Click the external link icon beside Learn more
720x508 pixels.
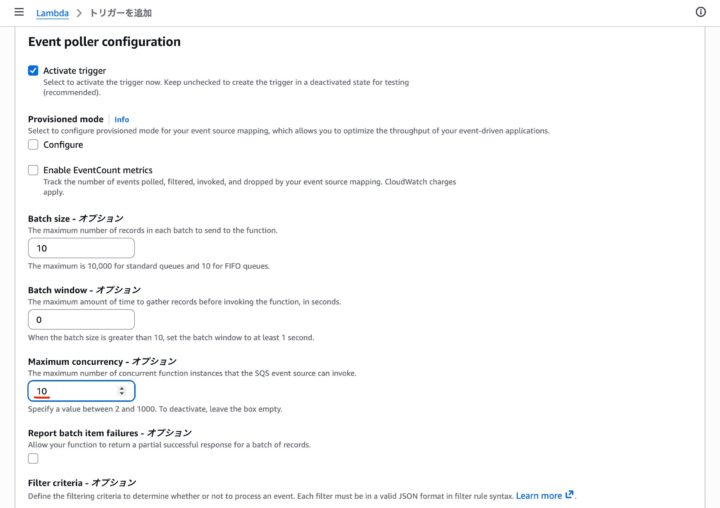[570, 495]
